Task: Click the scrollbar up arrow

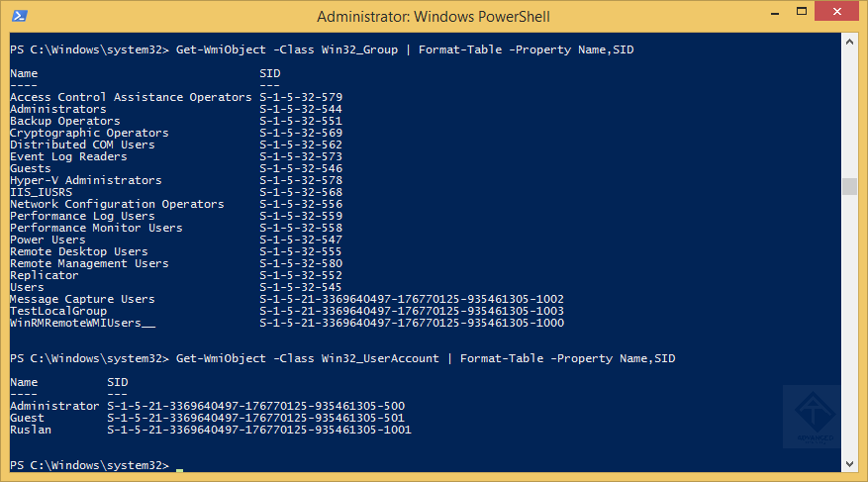Action: pyautogui.click(x=849, y=43)
